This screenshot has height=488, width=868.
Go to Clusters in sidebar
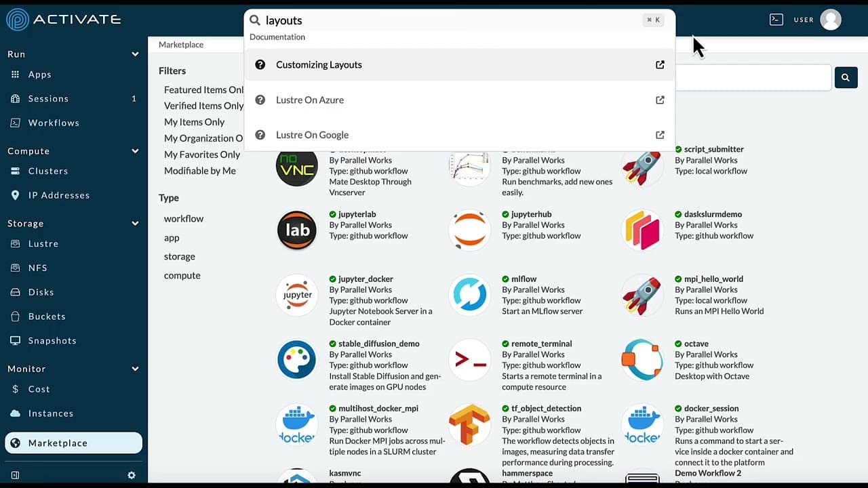(x=47, y=171)
